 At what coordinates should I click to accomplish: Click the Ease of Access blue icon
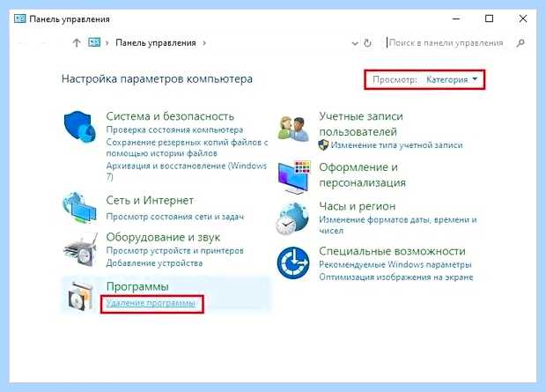pyautogui.click(x=293, y=263)
